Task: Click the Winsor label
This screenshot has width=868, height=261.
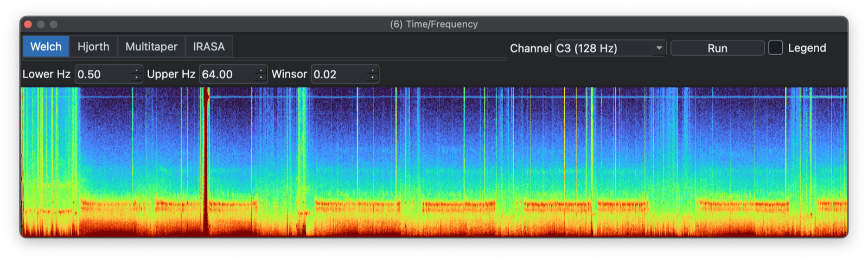Action: click(x=289, y=74)
